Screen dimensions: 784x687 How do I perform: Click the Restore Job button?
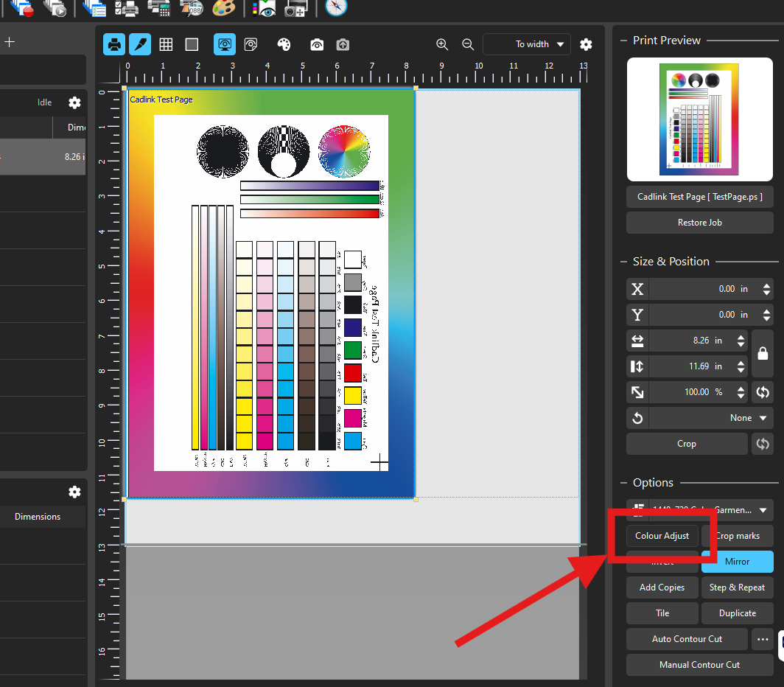point(700,223)
